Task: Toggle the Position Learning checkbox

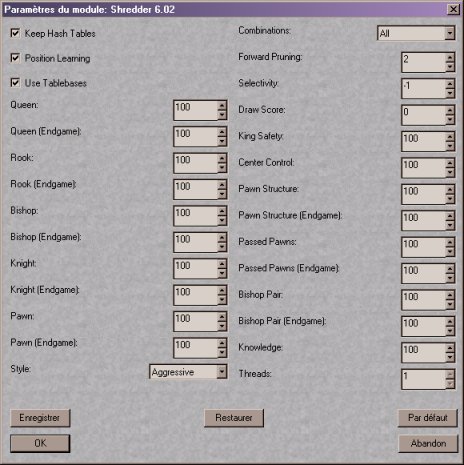Action: (15, 58)
